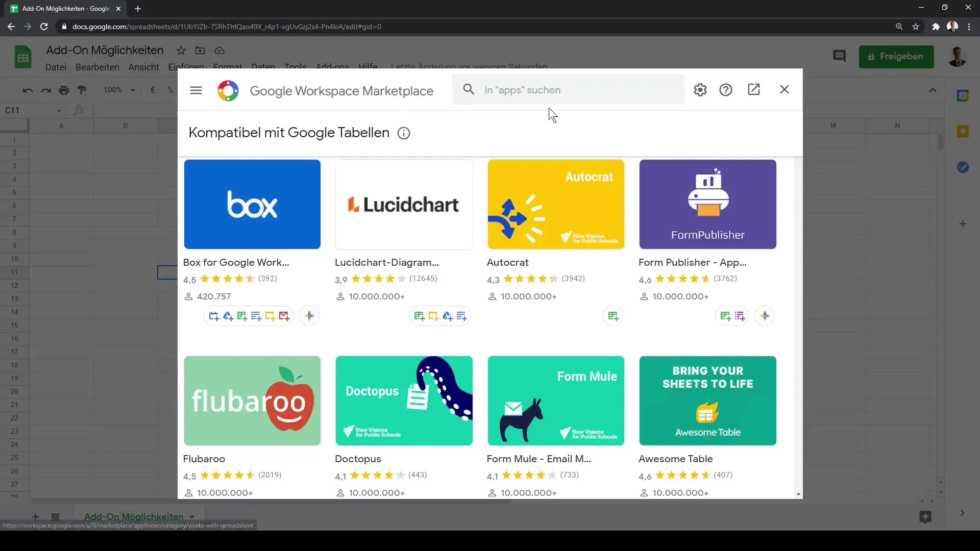
Task: Open the Datei menu
Action: [56, 67]
